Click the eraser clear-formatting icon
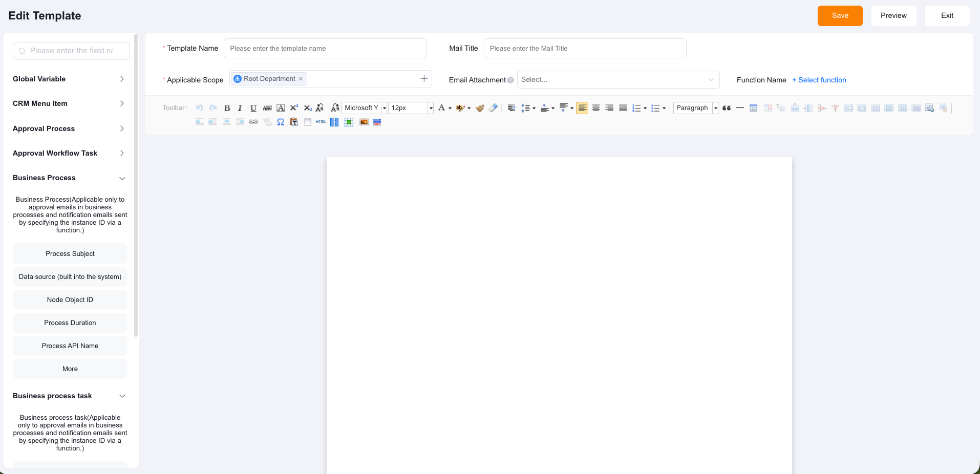Screen dimensions: 980x474 pos(493,108)
